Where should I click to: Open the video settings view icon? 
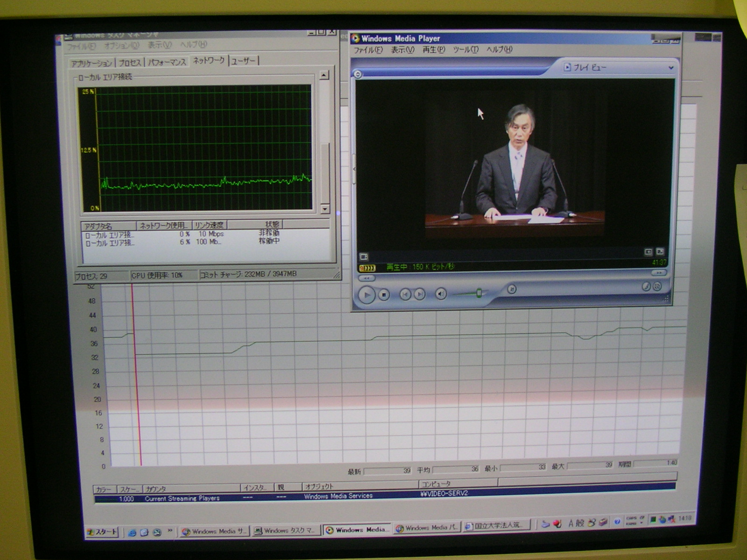coord(364,257)
